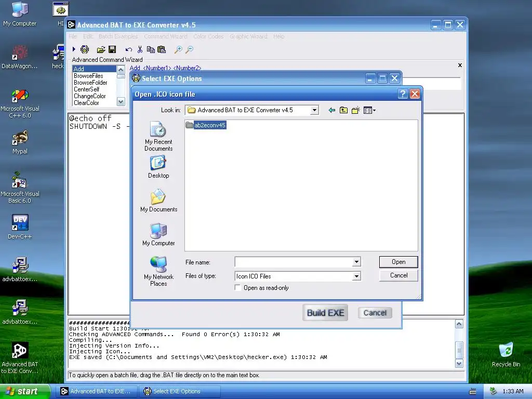This screenshot has height=399, width=532.
Task: Click Mypal desktop shortcut icon
Action: coord(20,142)
